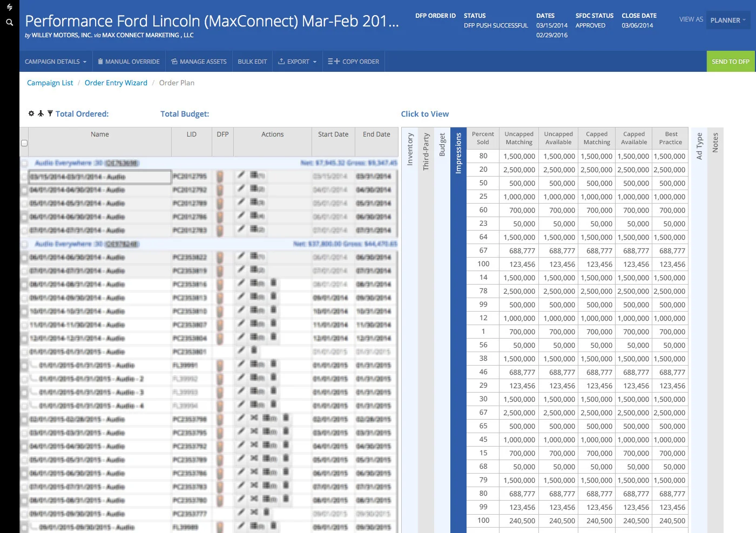Open Order Entry Wizard breadcrumb link
The width and height of the screenshot is (756, 533).
click(x=116, y=83)
